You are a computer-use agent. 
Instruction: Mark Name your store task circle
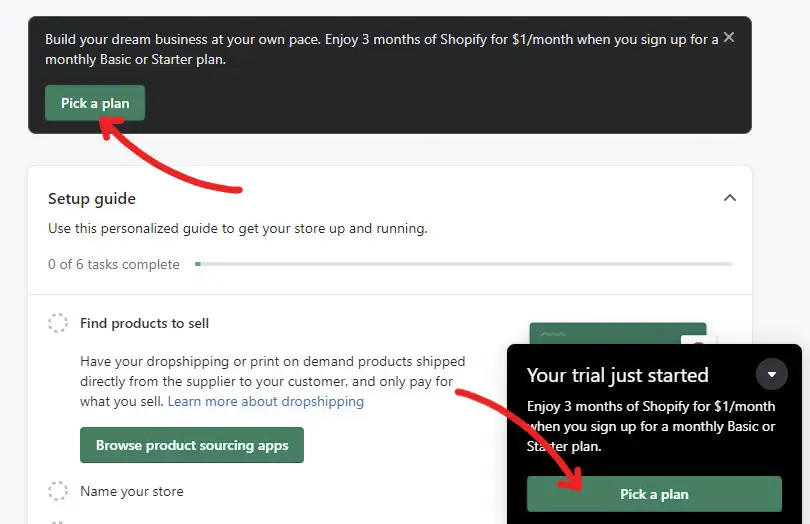(x=58, y=491)
